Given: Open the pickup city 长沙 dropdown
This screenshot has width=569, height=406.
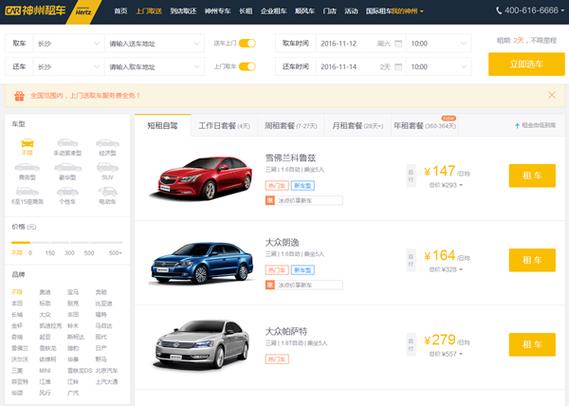Looking at the screenshot, I should tap(69, 44).
